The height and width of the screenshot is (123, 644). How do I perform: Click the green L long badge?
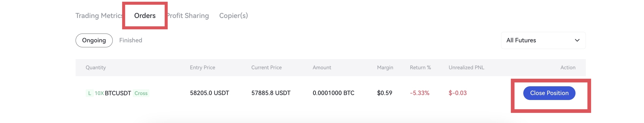tap(90, 93)
